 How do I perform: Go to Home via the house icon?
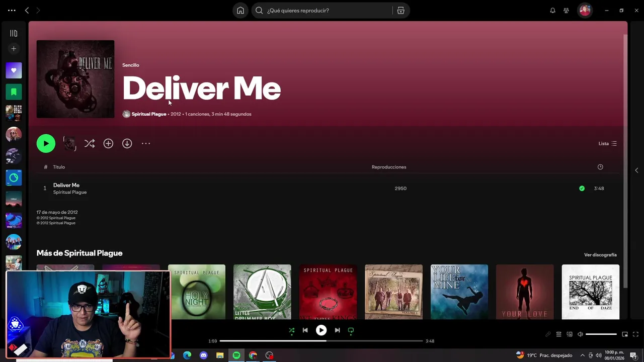240,11
